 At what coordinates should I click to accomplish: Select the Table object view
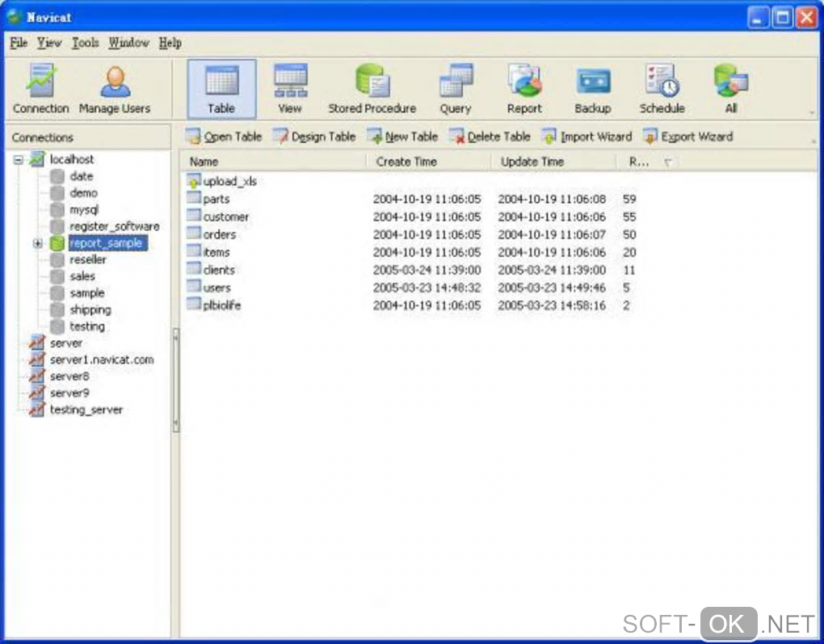[x=221, y=88]
